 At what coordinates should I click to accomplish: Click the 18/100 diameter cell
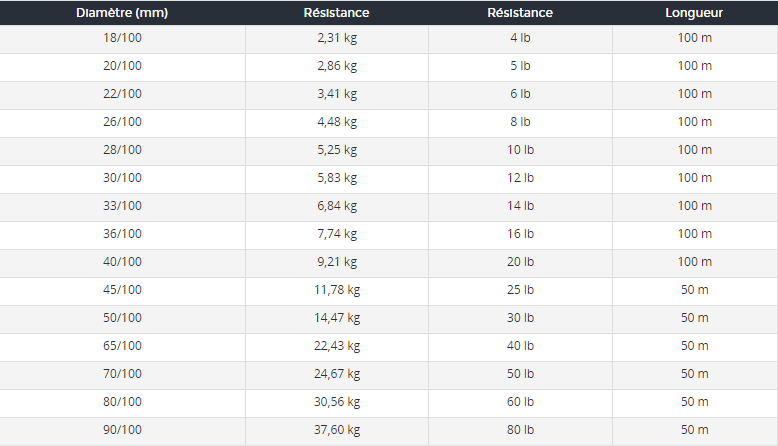click(x=122, y=38)
